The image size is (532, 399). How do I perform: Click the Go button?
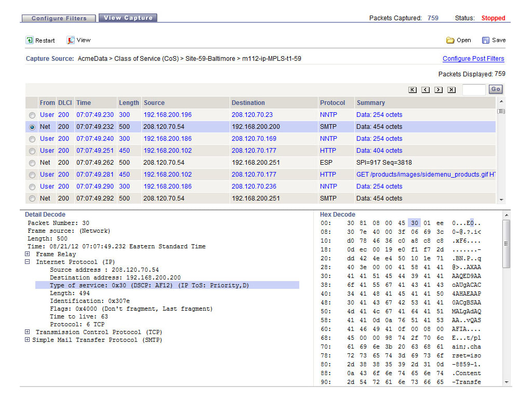496,89
